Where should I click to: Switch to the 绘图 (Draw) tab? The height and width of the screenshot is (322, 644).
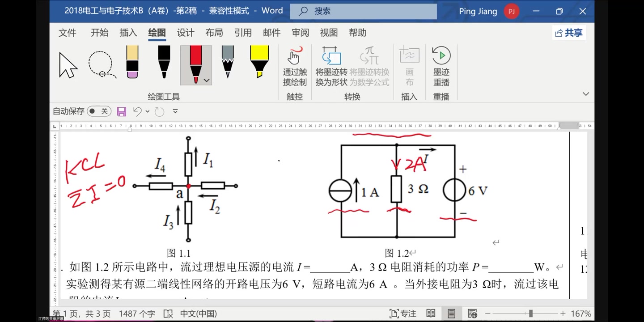tap(157, 33)
